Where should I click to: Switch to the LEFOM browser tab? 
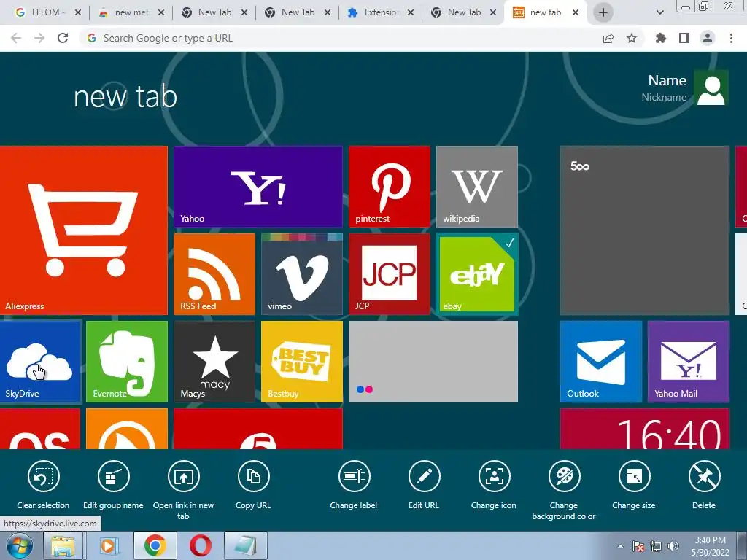[46, 12]
